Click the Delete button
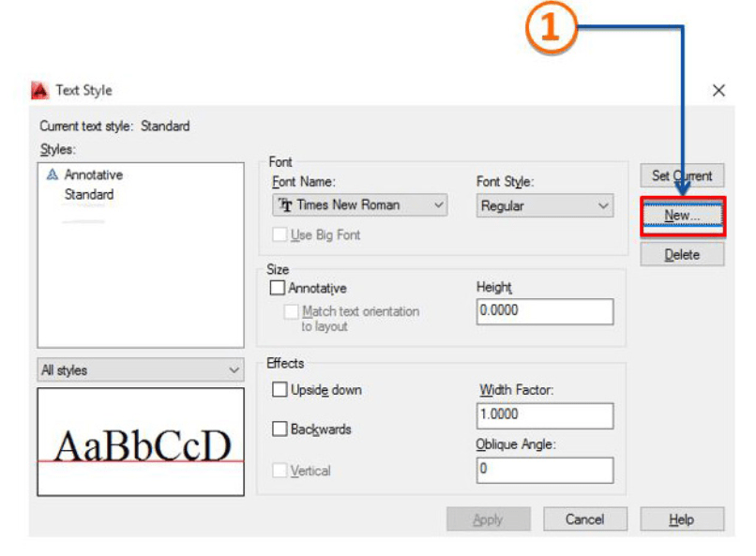This screenshot has height=556, width=756. click(x=682, y=254)
